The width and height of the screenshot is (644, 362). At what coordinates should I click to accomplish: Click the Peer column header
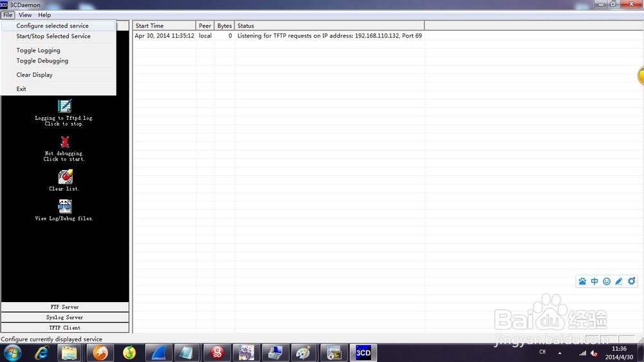click(x=205, y=26)
